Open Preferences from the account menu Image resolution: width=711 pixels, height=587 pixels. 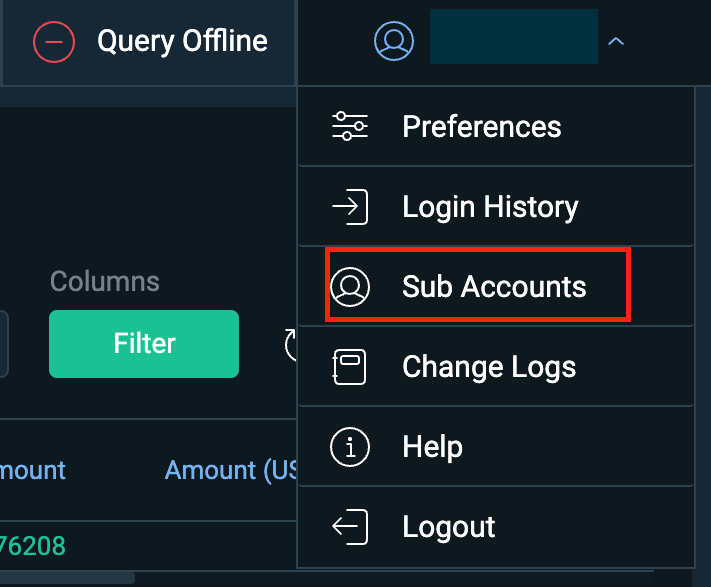[x=496, y=126]
